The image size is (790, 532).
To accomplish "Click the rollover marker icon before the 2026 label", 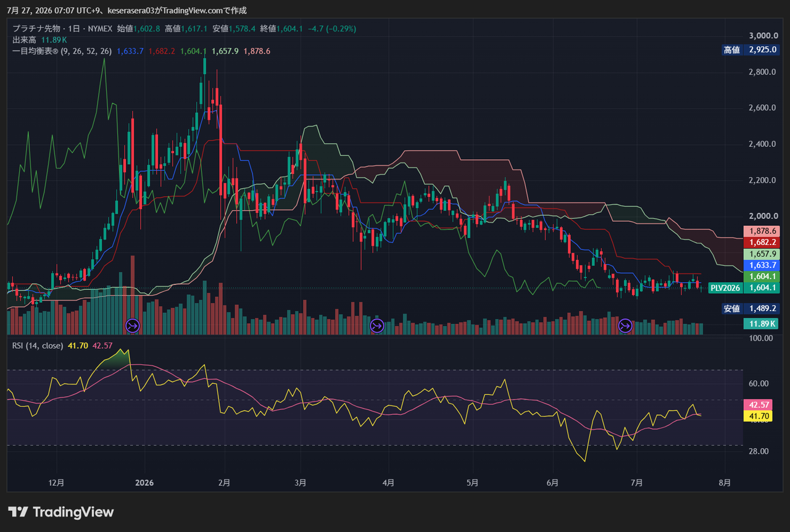I will [x=133, y=325].
